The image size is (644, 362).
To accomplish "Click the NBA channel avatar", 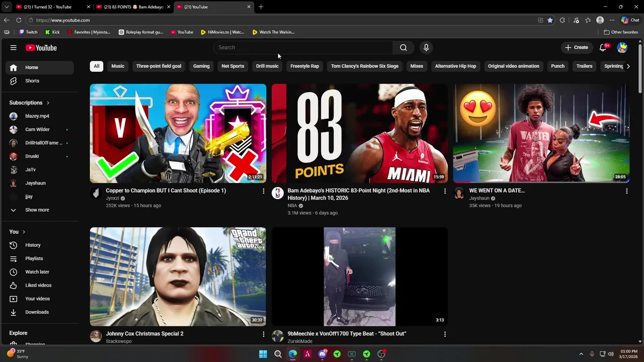I will [x=278, y=193].
